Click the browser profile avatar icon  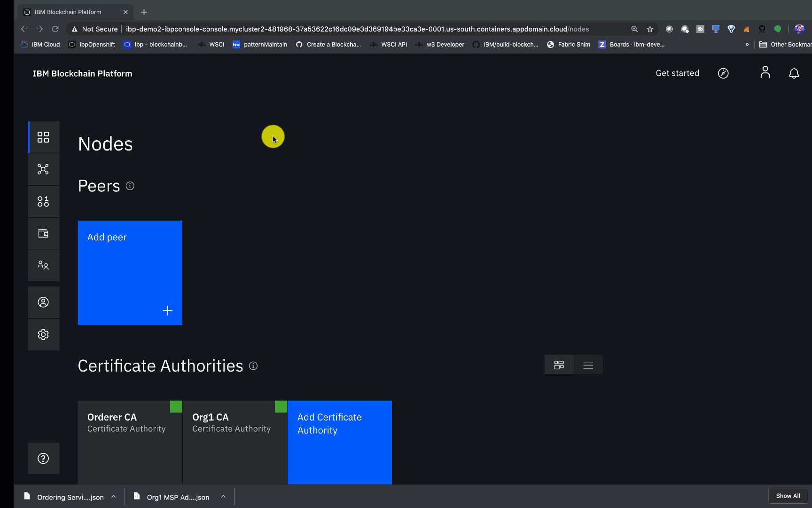click(x=799, y=29)
